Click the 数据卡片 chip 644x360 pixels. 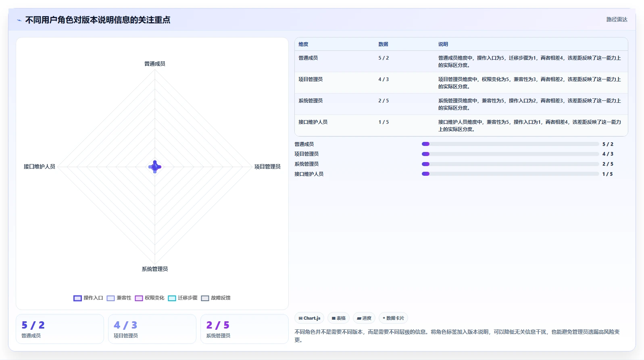pyautogui.click(x=393, y=318)
